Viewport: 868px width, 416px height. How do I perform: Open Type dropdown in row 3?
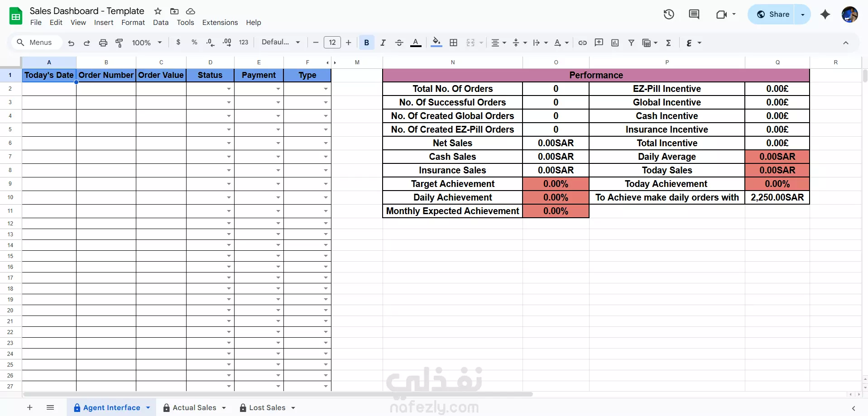point(326,102)
